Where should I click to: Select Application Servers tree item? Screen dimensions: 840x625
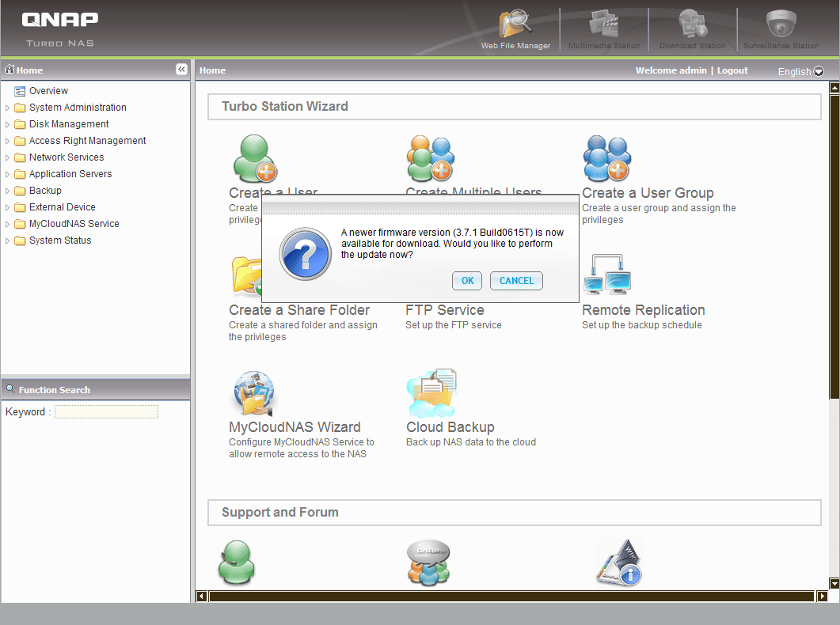(x=70, y=174)
